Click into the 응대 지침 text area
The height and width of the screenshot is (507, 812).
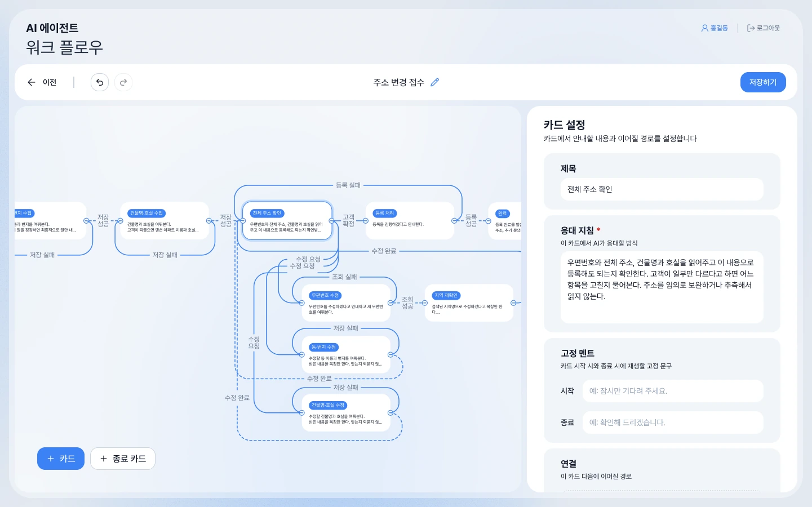tap(662, 287)
